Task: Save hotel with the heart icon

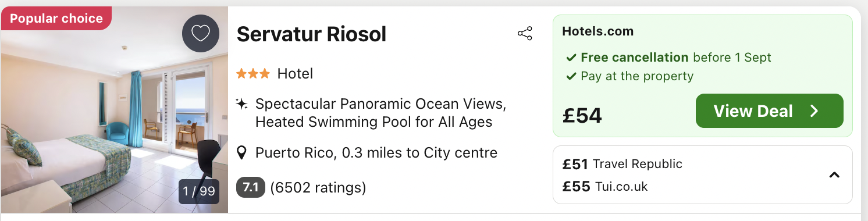Action: (x=201, y=34)
